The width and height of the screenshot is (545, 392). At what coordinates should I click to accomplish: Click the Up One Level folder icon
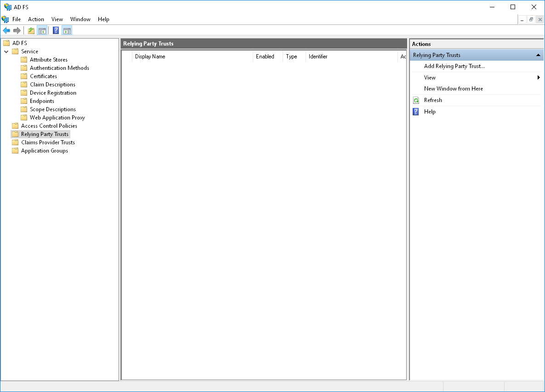point(31,31)
